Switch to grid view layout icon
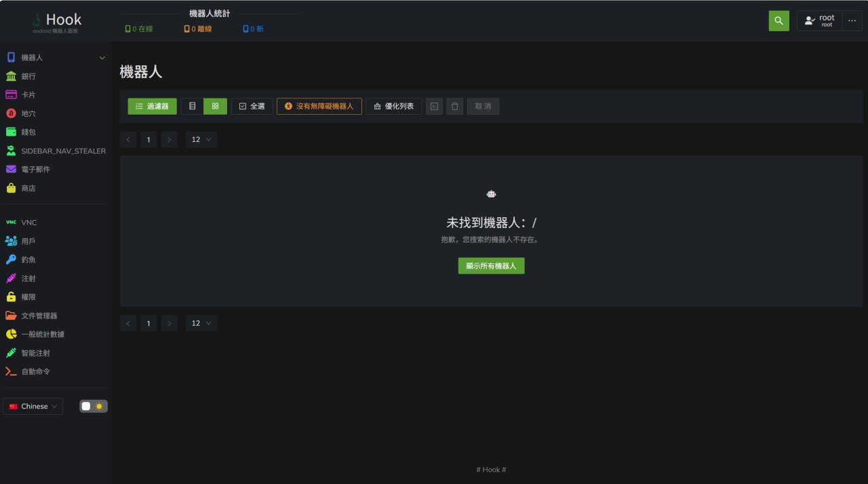This screenshot has height=484, width=868. pos(215,107)
